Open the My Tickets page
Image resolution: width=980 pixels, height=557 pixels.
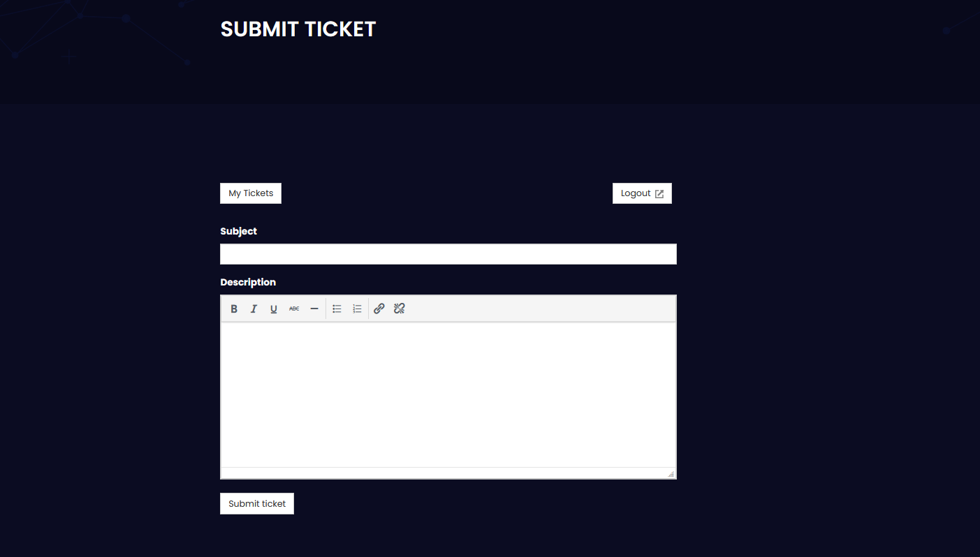[x=250, y=193]
